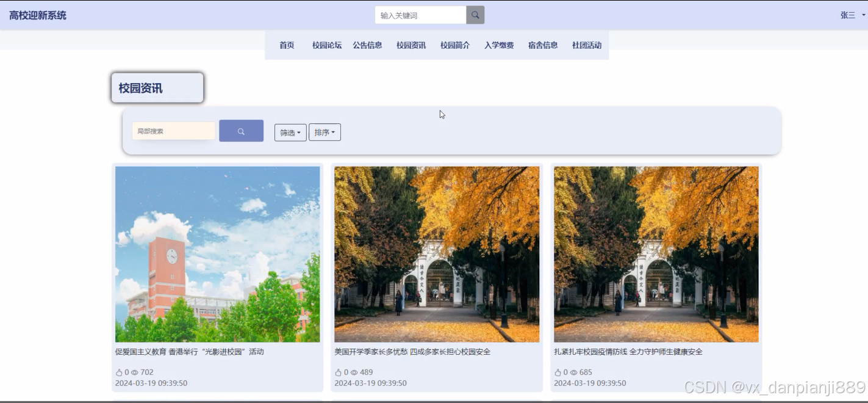This screenshot has width=868, height=403.
Task: Click the view count 489
Action: pos(367,372)
